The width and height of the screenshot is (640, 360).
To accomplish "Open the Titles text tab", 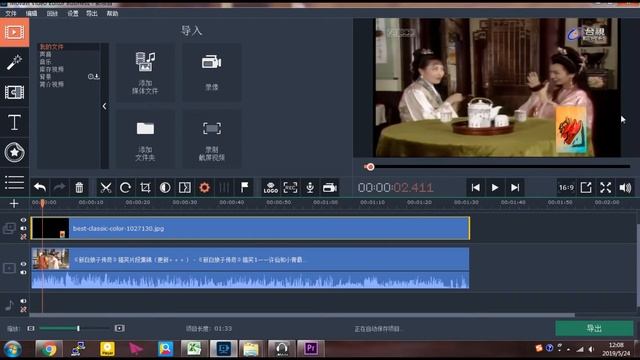I will tap(14, 122).
